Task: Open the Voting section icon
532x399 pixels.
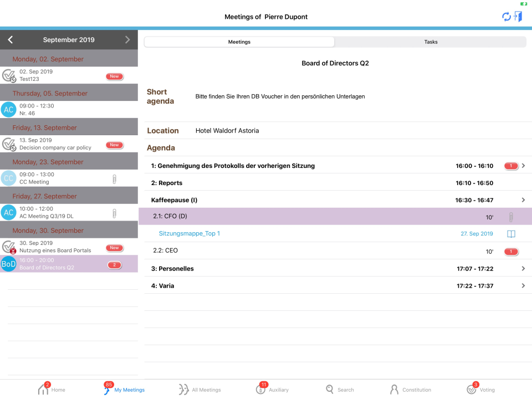Action: point(470,388)
